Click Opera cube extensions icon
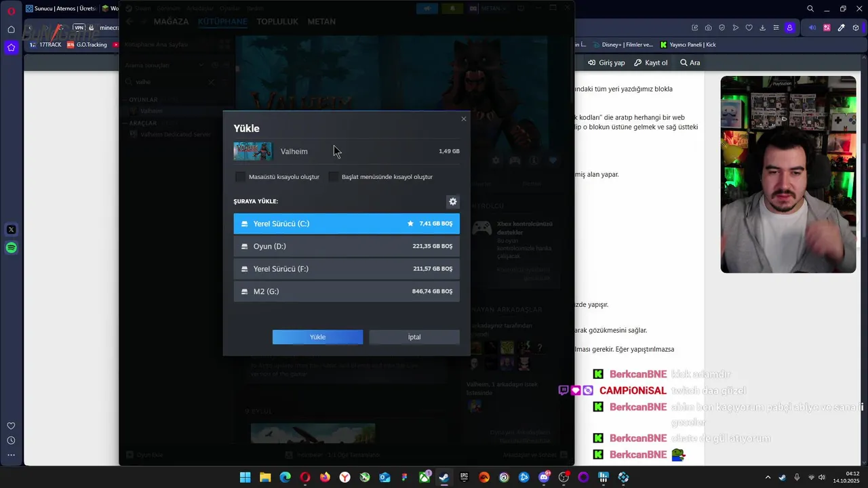 pyautogui.click(x=854, y=28)
